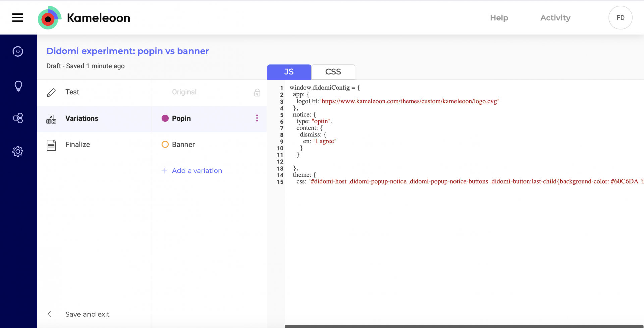This screenshot has width=644, height=328.
Task: Open the hexagon segments icon in sidebar
Action: coord(18,118)
